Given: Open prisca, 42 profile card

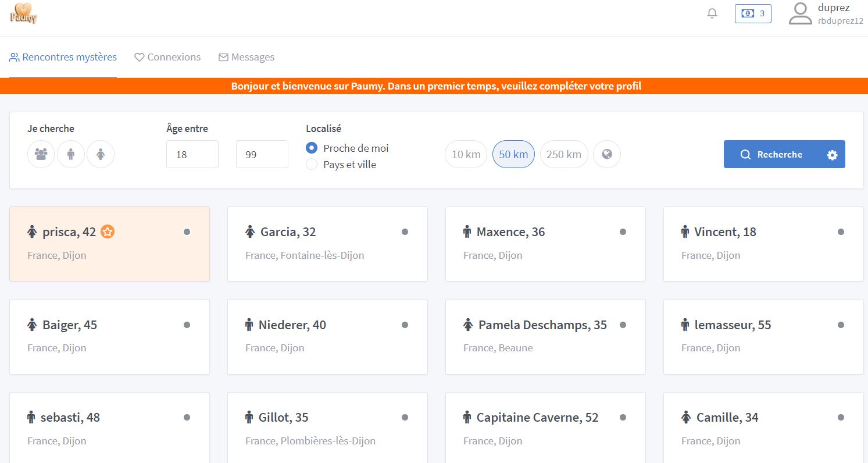Looking at the screenshot, I should click(109, 244).
